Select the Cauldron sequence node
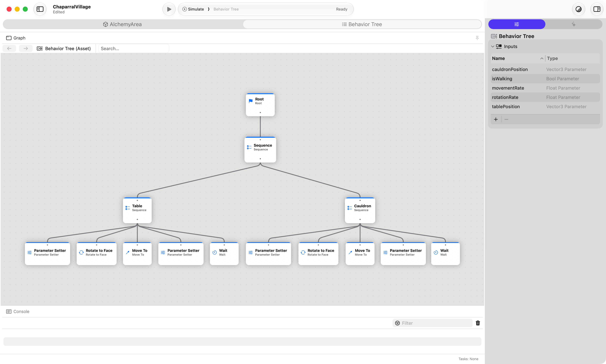Image resolution: width=606 pixels, height=364 pixels. (360, 210)
